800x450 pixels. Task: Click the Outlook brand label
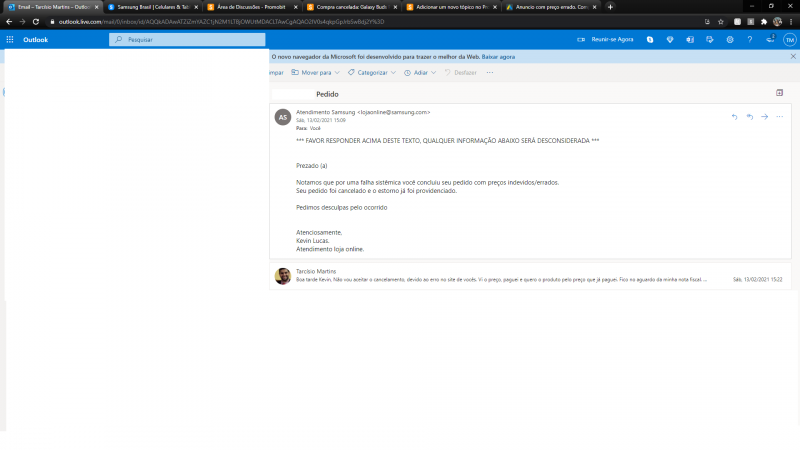pyautogui.click(x=35, y=40)
